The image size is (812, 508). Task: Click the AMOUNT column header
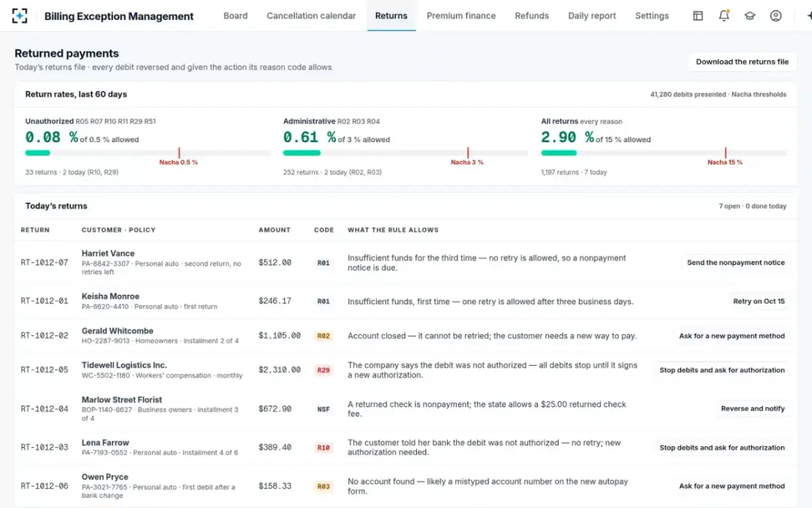click(x=274, y=230)
